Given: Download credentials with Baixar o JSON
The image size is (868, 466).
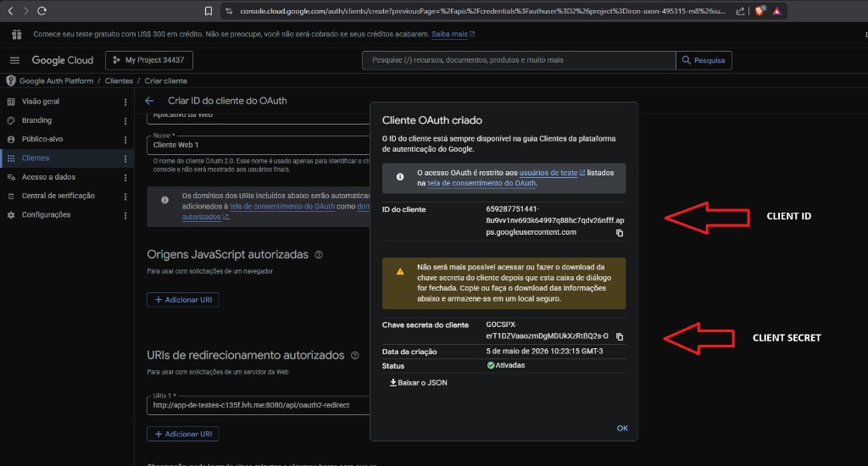Looking at the screenshot, I should pos(419,382).
